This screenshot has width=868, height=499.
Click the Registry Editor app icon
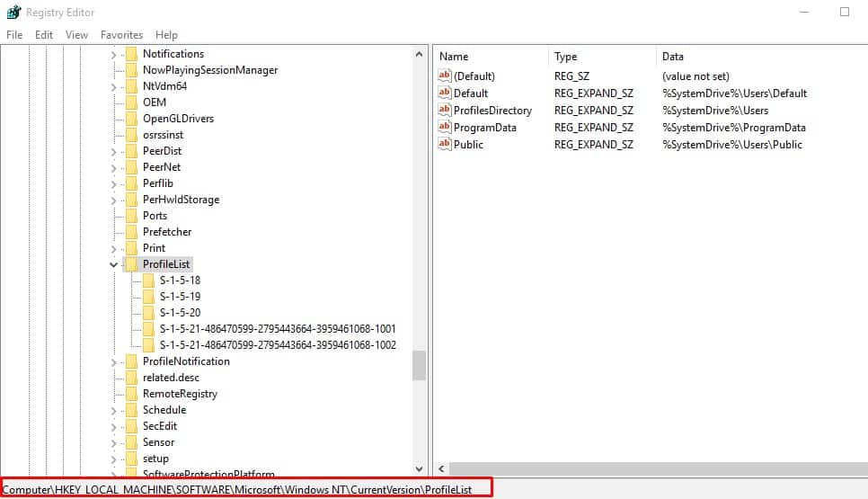click(x=13, y=13)
